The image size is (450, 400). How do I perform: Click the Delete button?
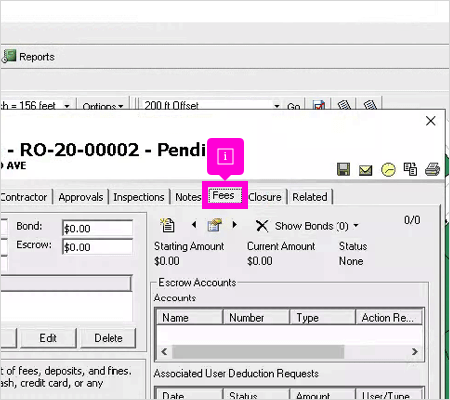[108, 338]
